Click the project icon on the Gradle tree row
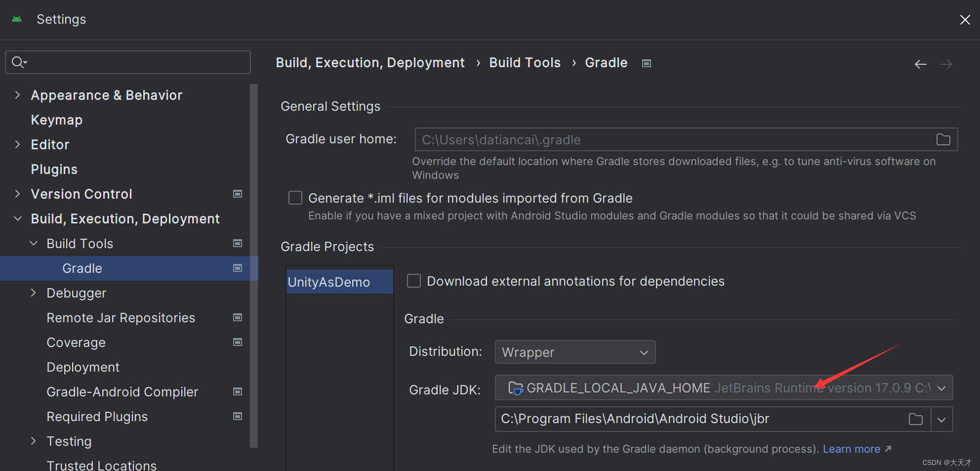 (x=238, y=268)
